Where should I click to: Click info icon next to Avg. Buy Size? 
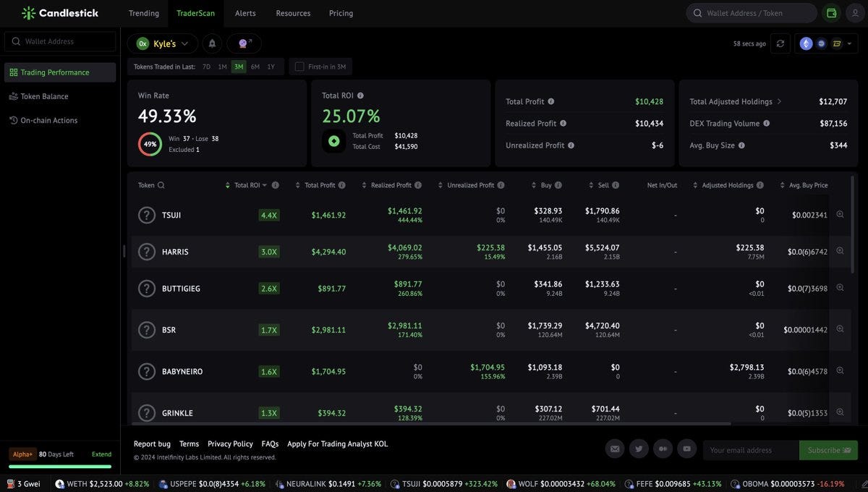[x=741, y=145]
